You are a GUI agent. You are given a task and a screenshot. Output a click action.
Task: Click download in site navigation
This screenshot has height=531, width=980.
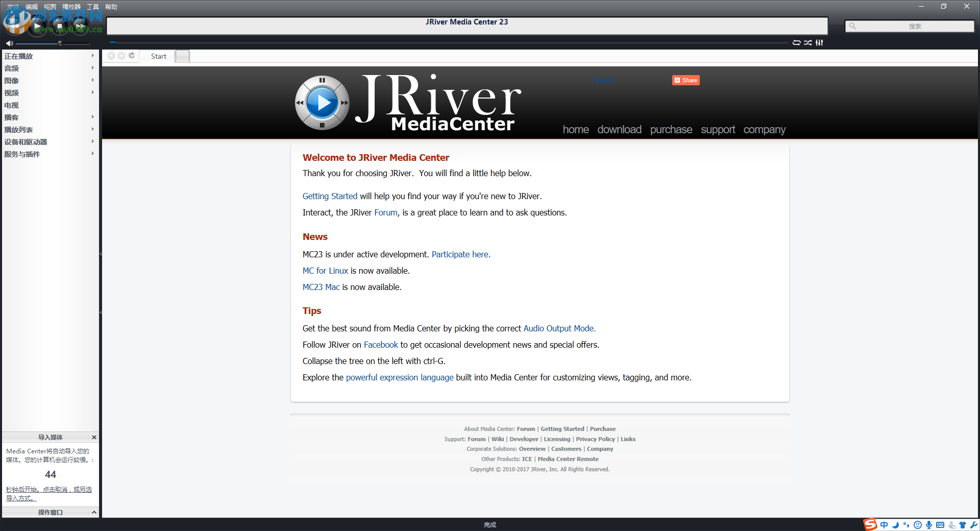[619, 130]
